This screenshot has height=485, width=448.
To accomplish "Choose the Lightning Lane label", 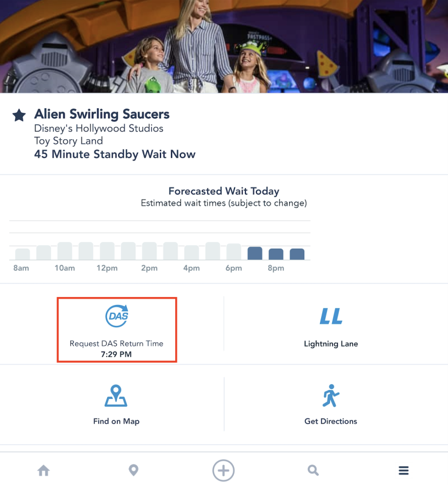I will click(331, 344).
